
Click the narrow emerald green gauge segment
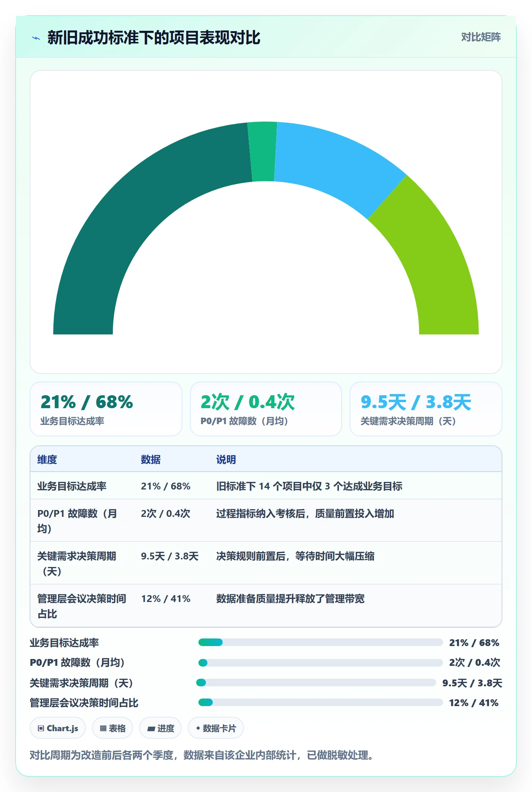click(x=263, y=152)
